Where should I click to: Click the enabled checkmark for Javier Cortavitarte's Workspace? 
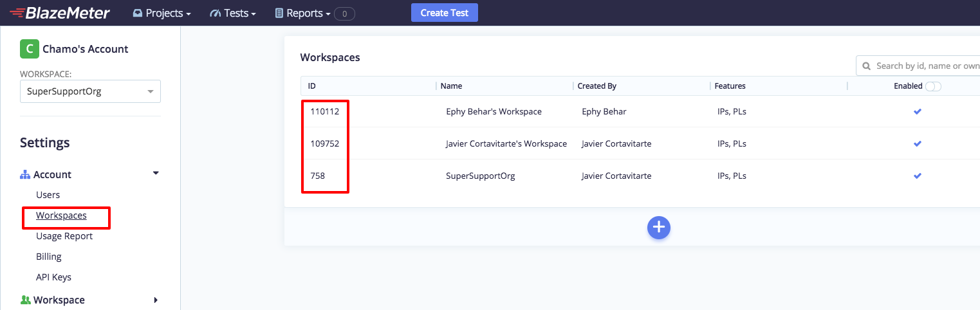click(918, 143)
